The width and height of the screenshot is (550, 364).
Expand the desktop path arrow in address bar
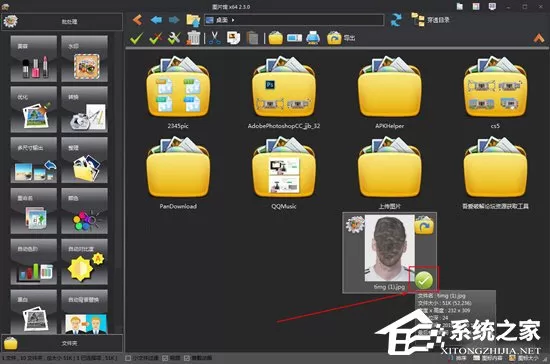tap(233, 20)
